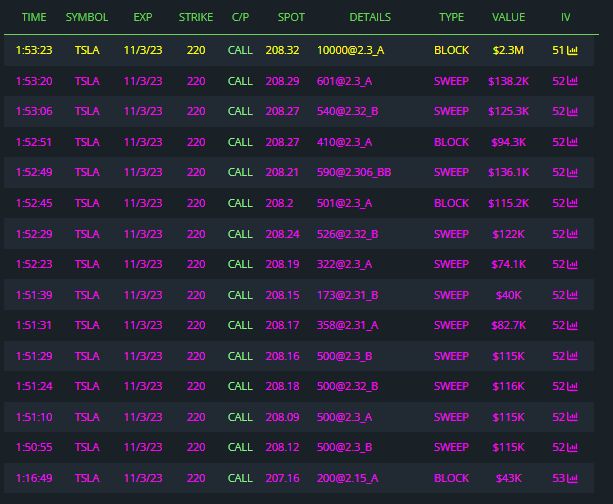The image size is (613, 504).
Task: Sort by the VALUE column header
Action: [x=508, y=17]
